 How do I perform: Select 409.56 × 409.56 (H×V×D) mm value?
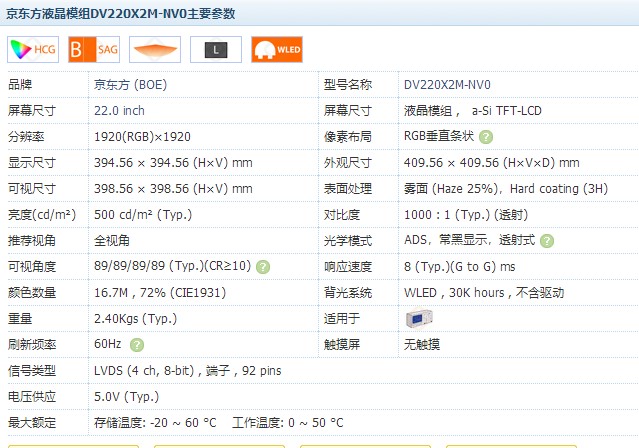(x=491, y=163)
